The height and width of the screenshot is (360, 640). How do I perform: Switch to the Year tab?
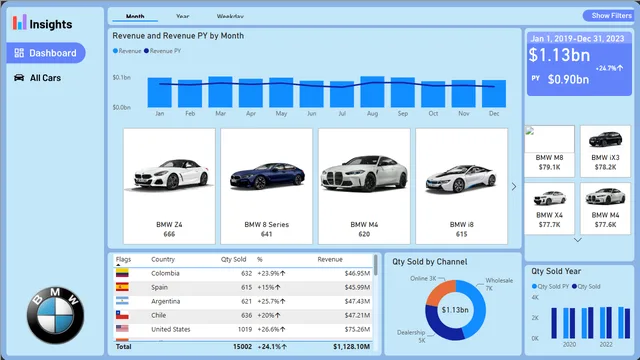[x=182, y=17]
